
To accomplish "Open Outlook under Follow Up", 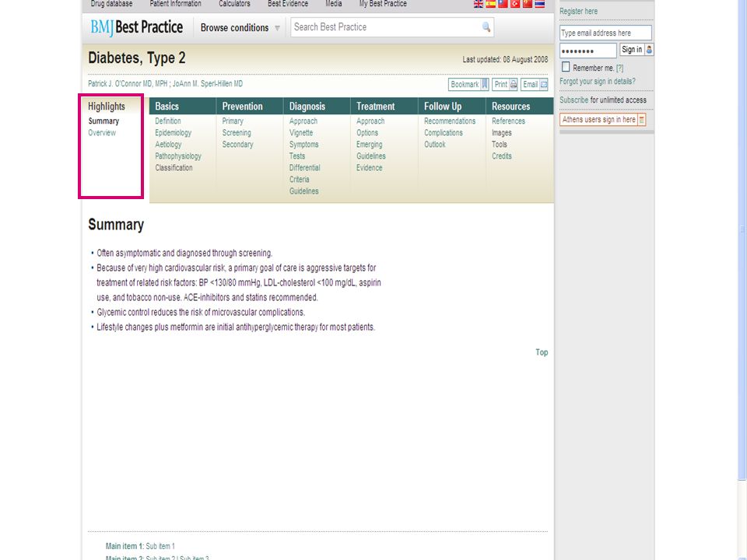I will (435, 145).
